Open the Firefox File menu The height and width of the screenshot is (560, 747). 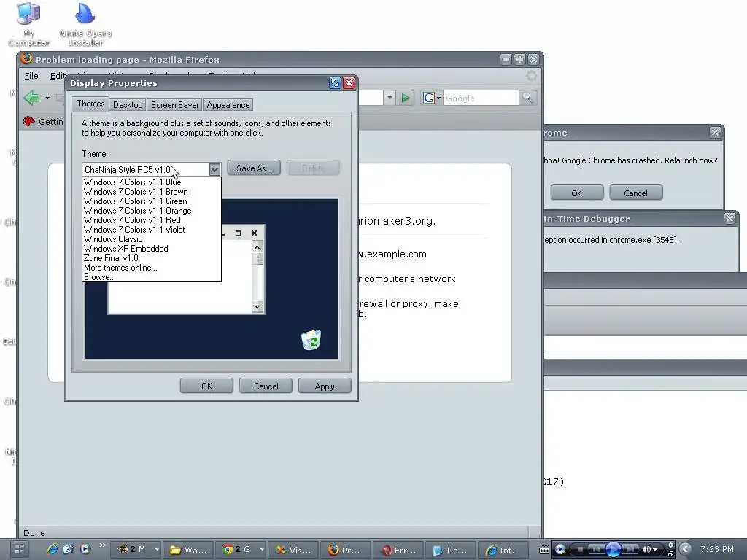click(x=31, y=76)
